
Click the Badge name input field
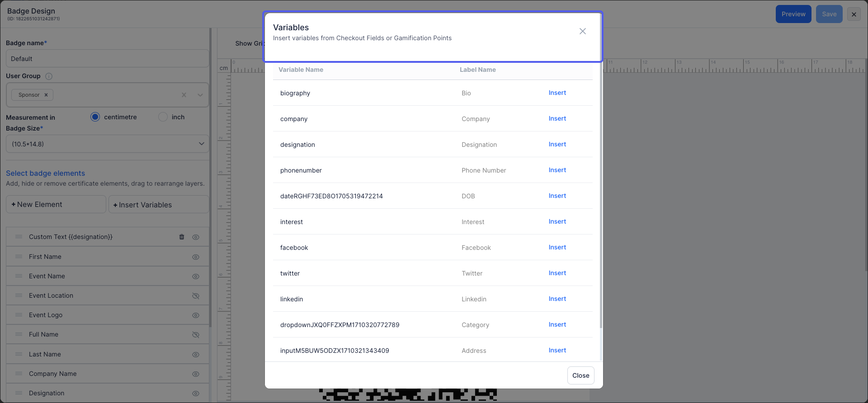click(107, 59)
